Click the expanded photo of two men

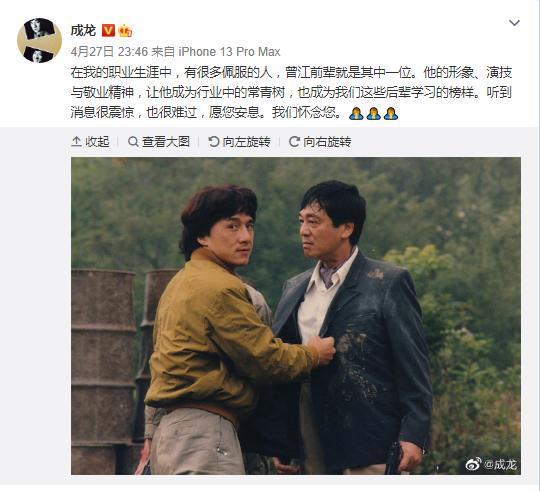click(x=296, y=316)
